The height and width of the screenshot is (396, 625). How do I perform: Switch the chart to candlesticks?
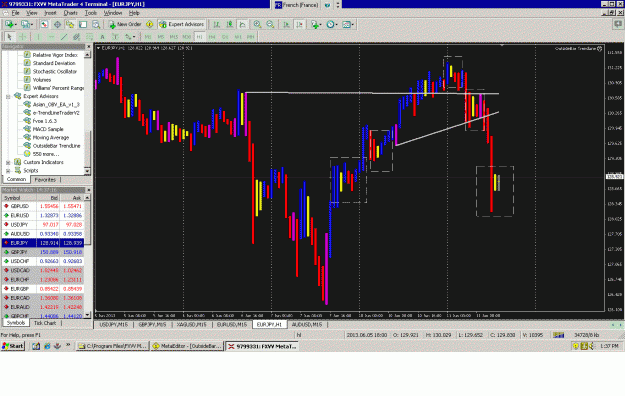(230, 24)
